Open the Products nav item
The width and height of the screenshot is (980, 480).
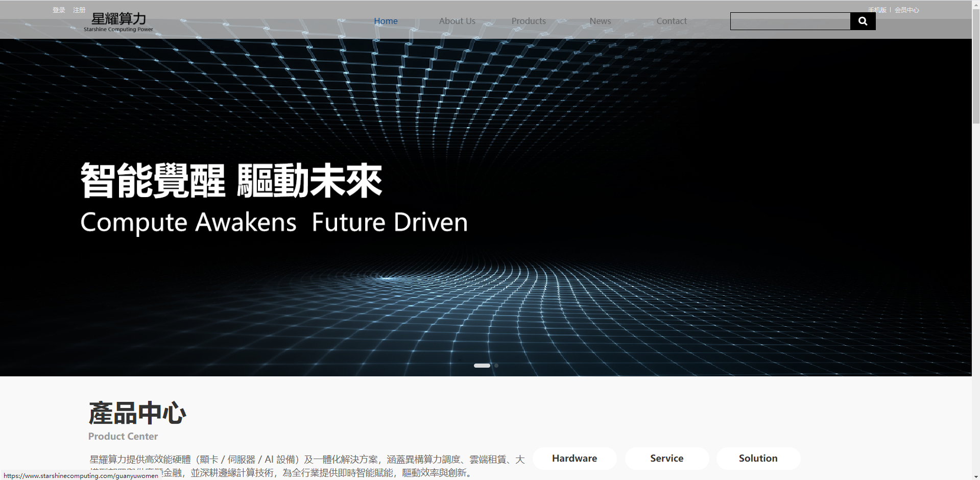point(529,21)
